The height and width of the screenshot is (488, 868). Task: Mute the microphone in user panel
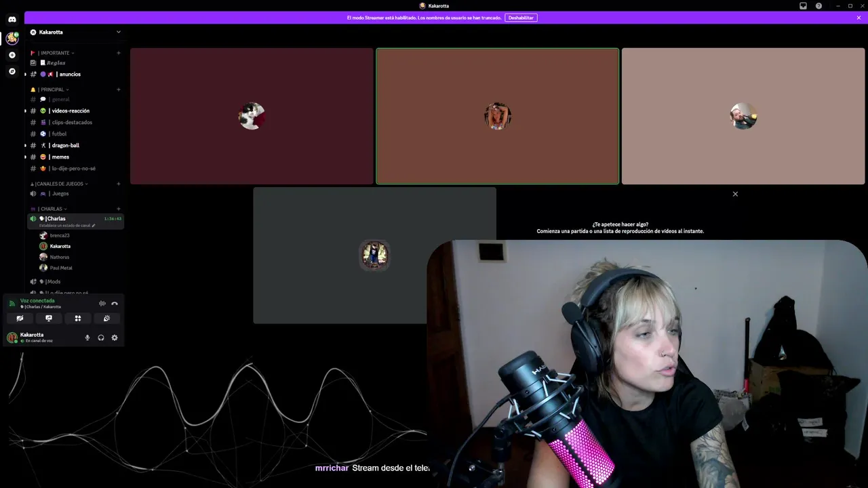point(87,338)
